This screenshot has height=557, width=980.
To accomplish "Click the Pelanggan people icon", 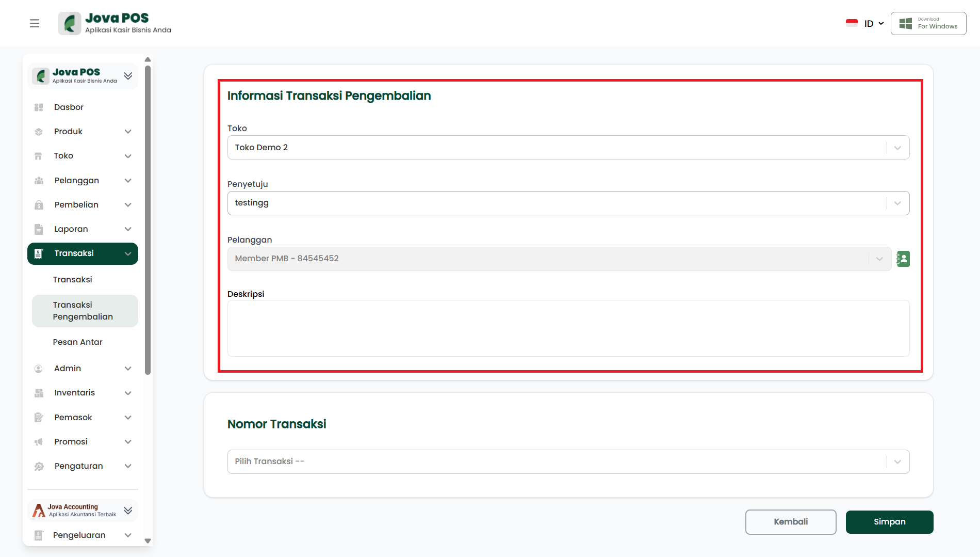I will pos(39,181).
